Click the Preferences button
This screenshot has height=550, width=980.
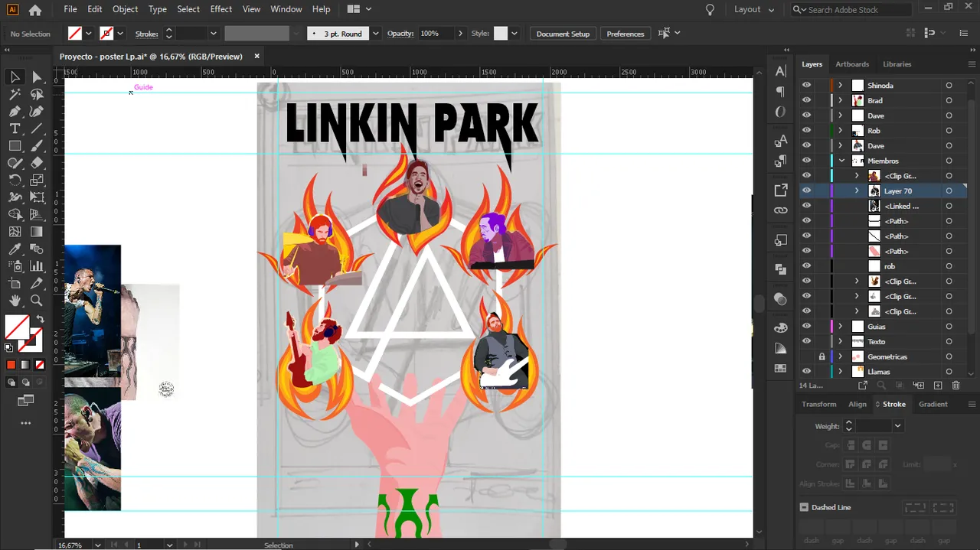[x=626, y=34]
